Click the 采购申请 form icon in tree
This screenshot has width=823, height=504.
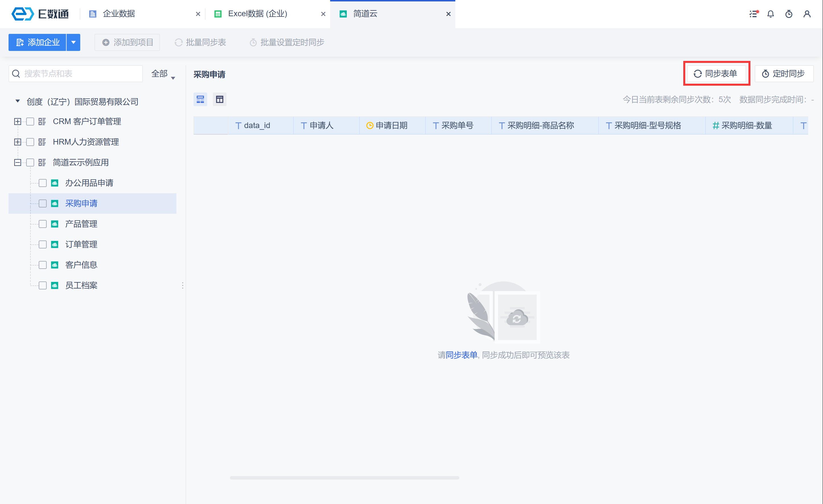coord(55,203)
